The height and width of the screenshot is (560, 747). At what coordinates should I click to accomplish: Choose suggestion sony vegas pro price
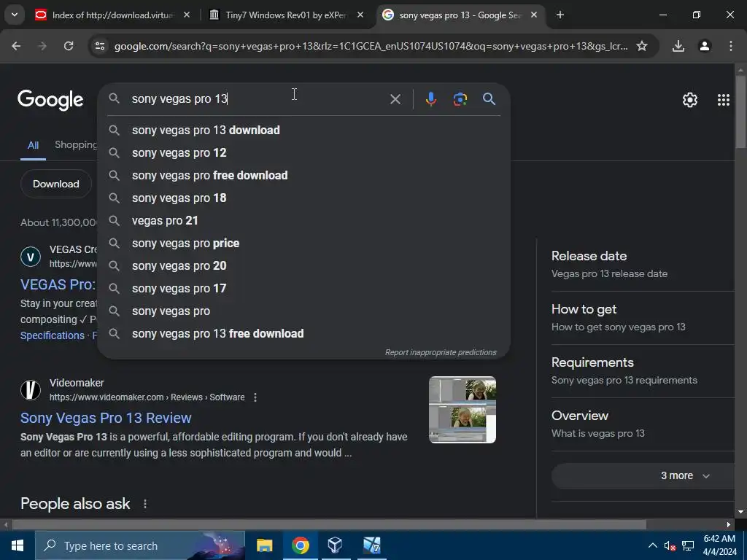click(x=304, y=244)
